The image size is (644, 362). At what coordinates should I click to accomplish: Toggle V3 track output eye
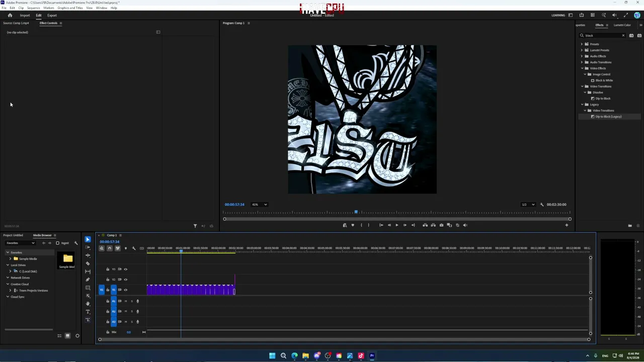126,269
